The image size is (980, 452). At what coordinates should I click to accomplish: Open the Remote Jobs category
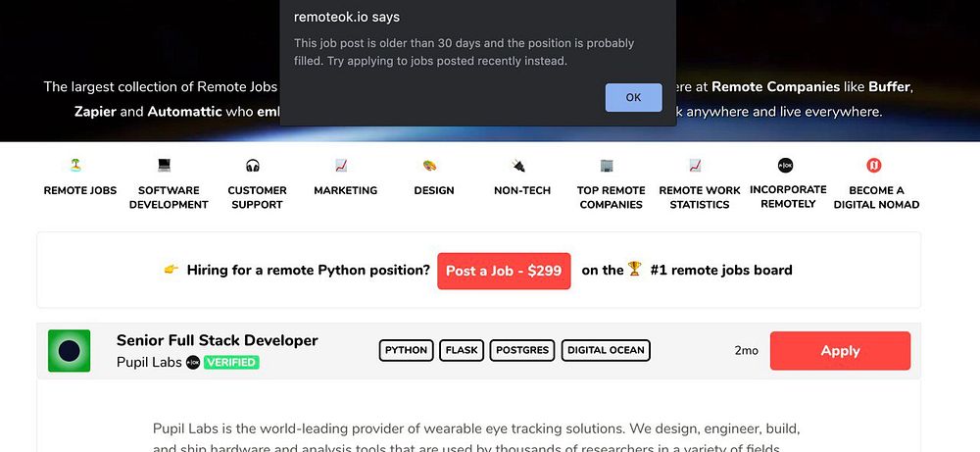(80, 190)
